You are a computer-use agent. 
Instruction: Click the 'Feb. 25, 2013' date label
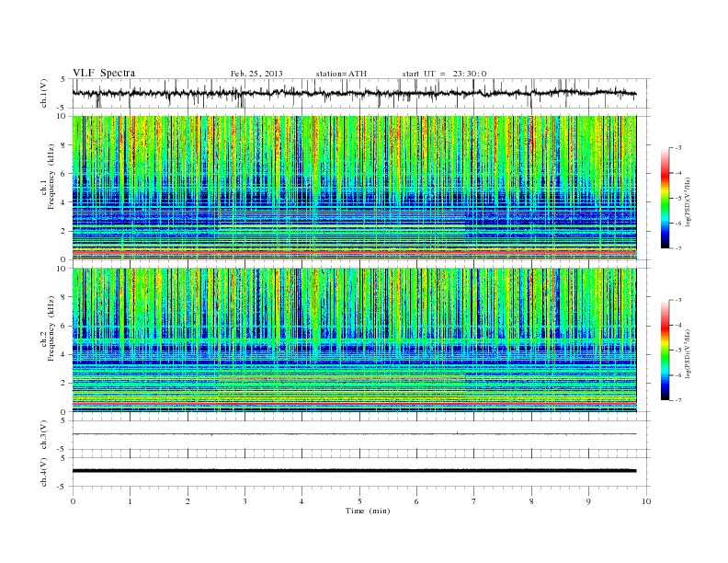(x=256, y=74)
